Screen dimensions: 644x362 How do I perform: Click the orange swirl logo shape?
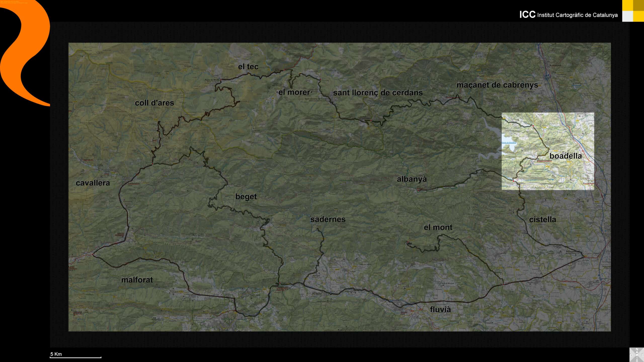[25, 50]
